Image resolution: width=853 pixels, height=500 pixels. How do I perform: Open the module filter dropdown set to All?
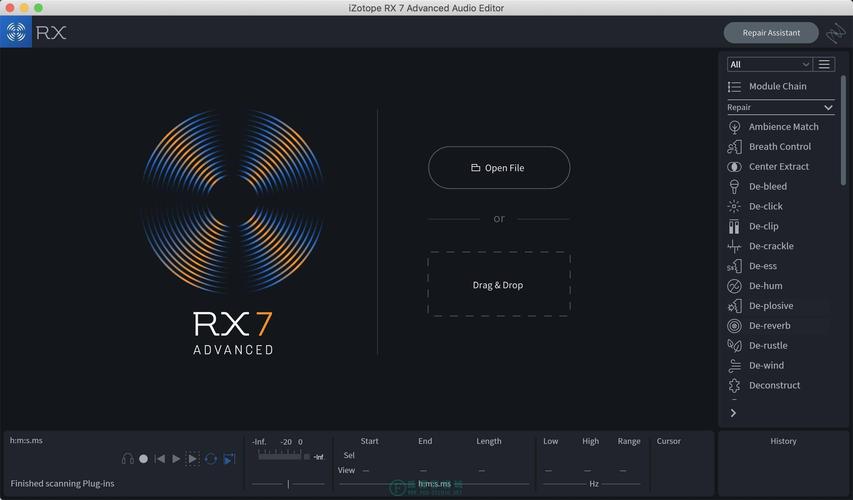coord(770,64)
